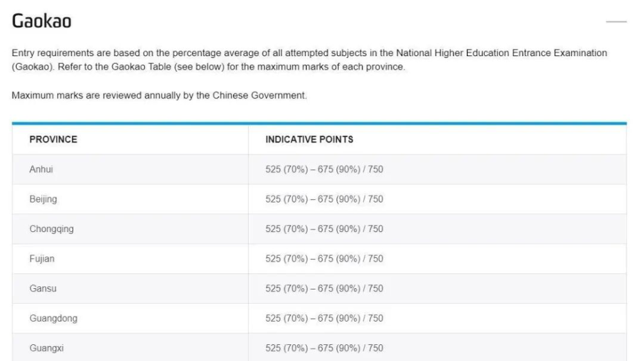Viewport: 644px width, 361px height.
Task: Collapse the Gaokao section using the dash icon
Action: pos(616,23)
